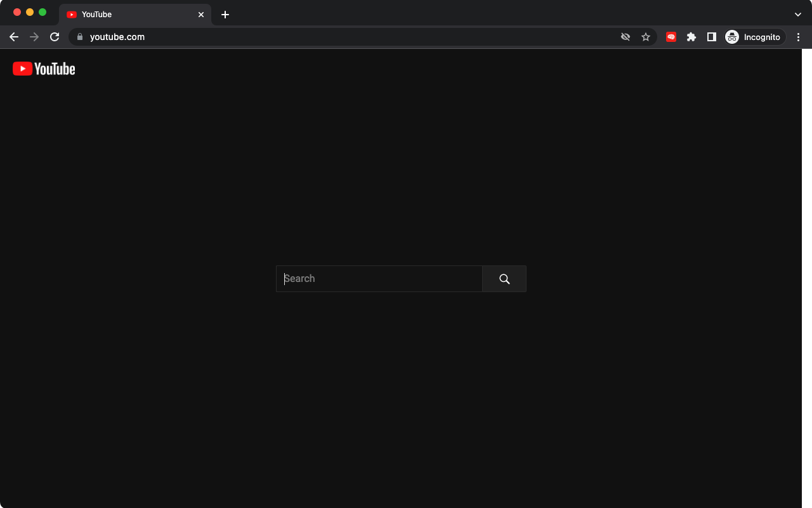Screen dimensions: 812x508
Task: Expand the tab search chevron
Action: [797, 14]
